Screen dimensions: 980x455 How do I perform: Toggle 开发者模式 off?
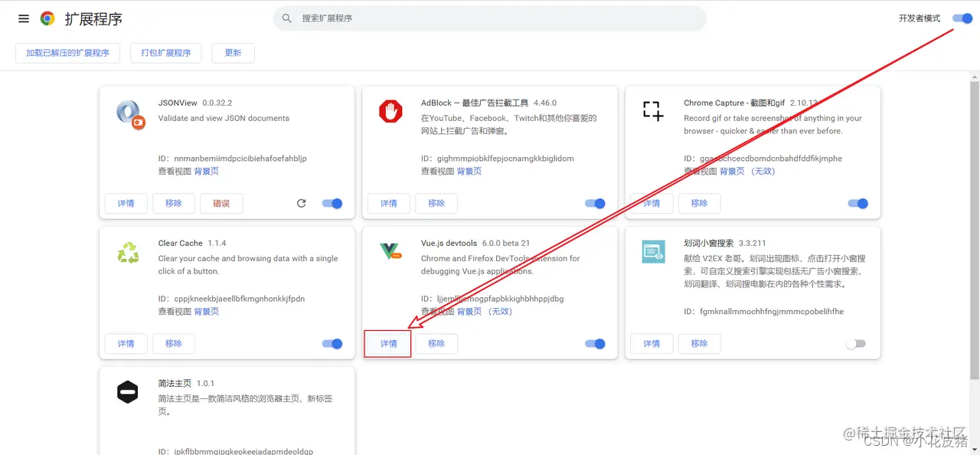962,18
